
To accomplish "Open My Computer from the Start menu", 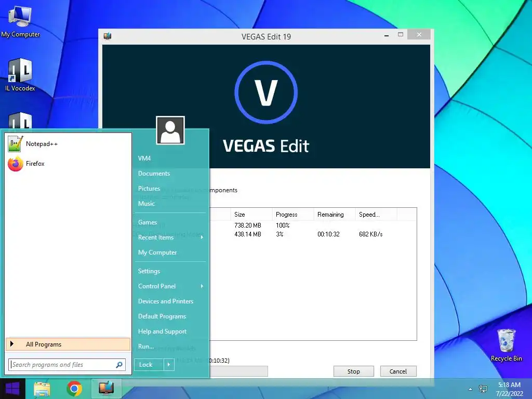I will coord(157,252).
